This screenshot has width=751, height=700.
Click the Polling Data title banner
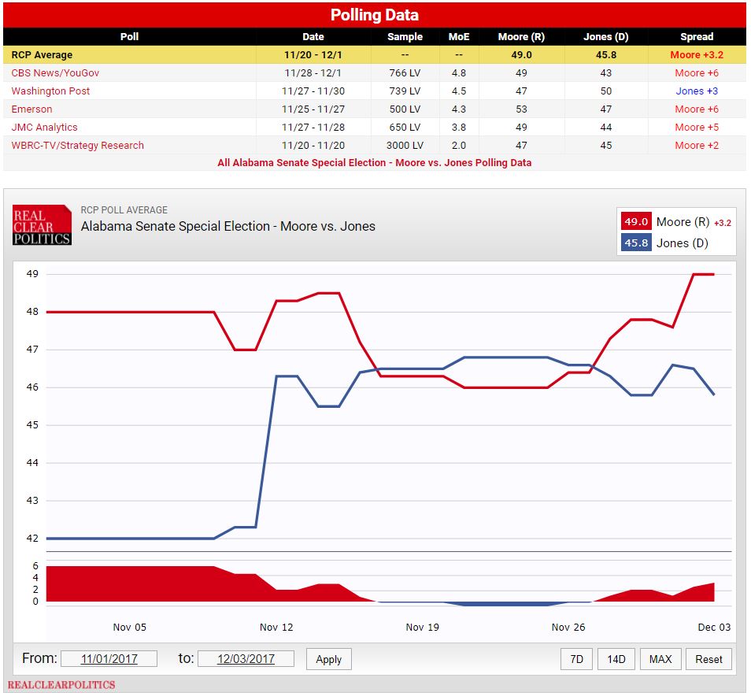(x=375, y=15)
